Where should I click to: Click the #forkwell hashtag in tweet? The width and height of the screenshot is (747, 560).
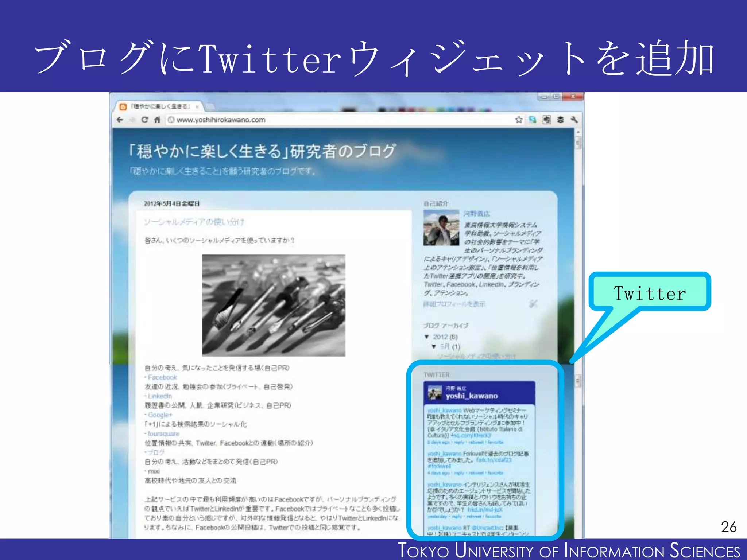pos(439,466)
